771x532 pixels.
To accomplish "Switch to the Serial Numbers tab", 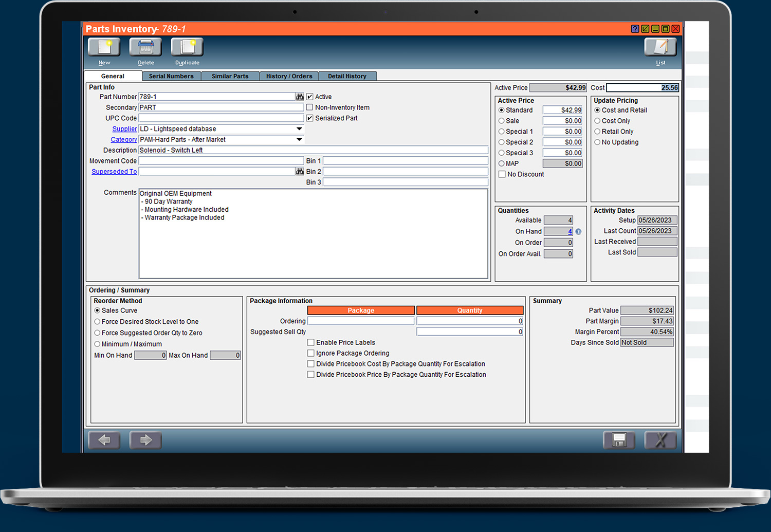I will tap(171, 76).
